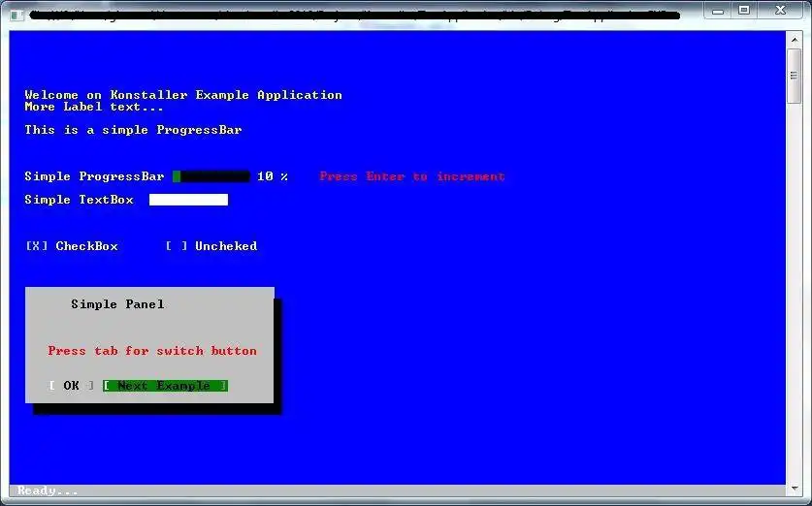Check the Uncheked checkbox

click(x=177, y=246)
